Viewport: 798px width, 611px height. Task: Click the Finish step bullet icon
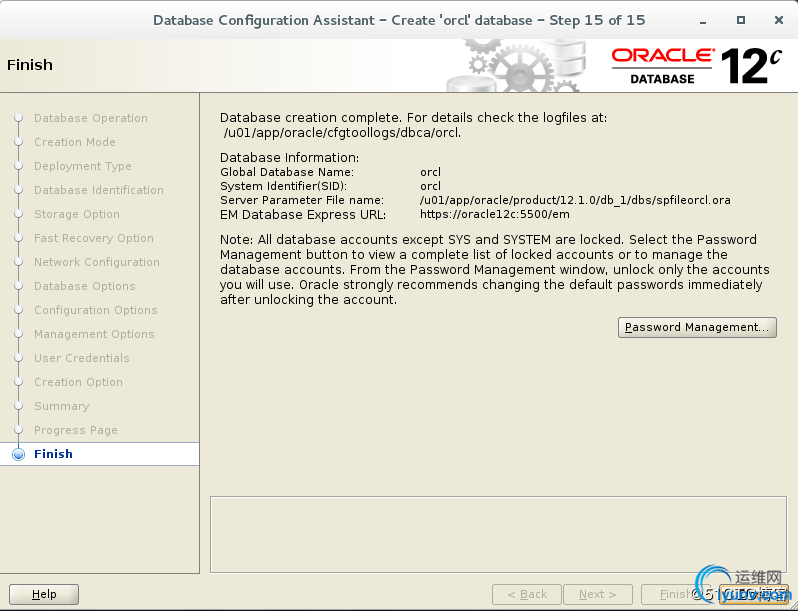[18, 454]
